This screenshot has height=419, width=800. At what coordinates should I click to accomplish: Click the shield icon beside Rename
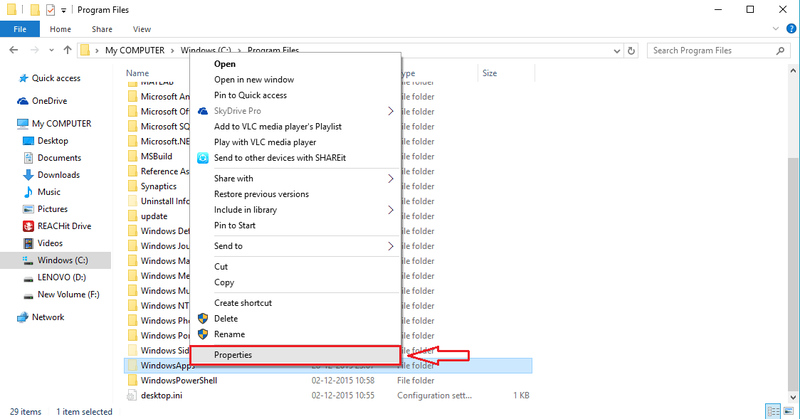point(203,334)
